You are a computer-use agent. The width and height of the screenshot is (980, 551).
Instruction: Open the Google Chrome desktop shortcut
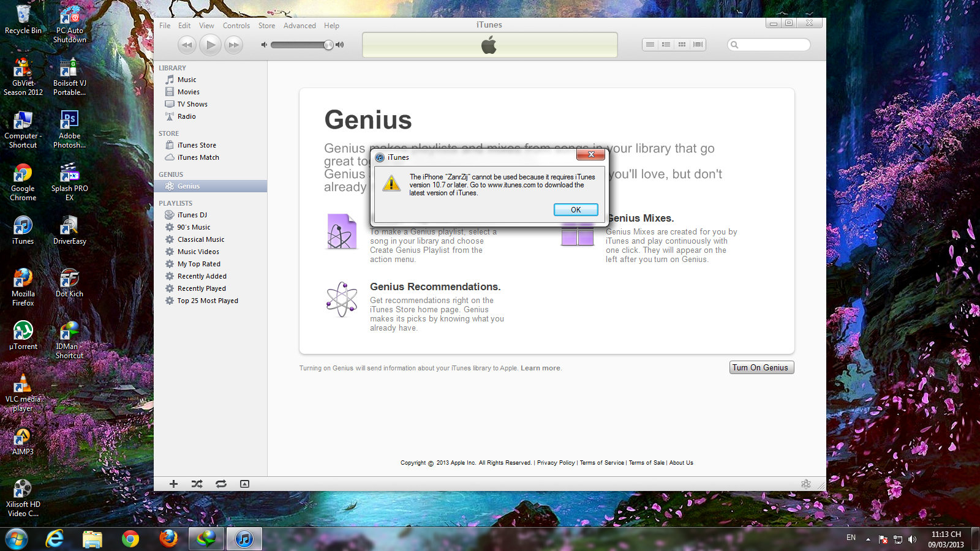point(23,182)
